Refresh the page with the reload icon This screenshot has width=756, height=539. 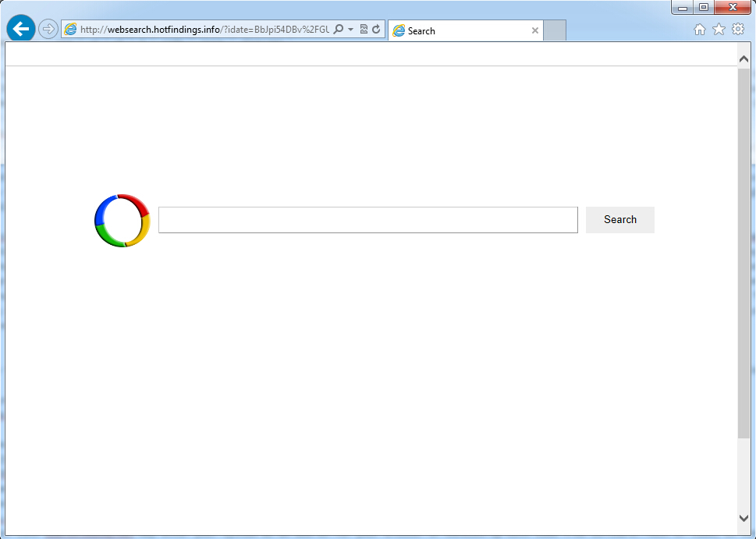[376, 30]
